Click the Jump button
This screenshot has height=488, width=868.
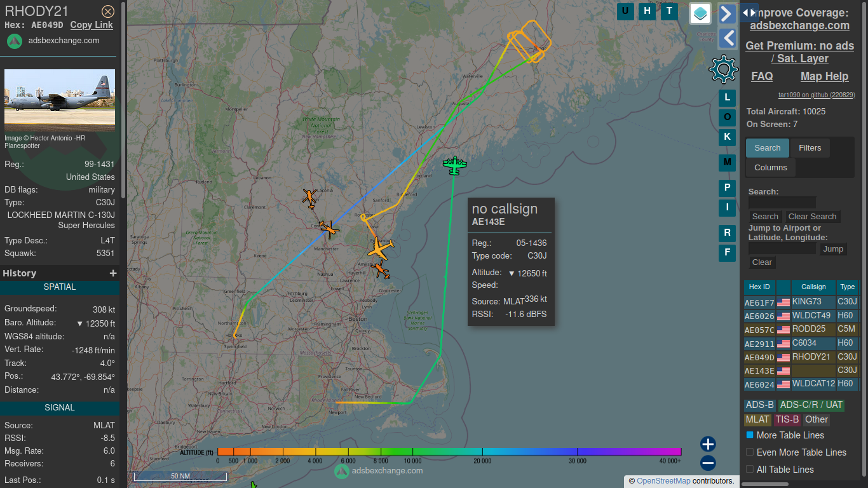(833, 249)
